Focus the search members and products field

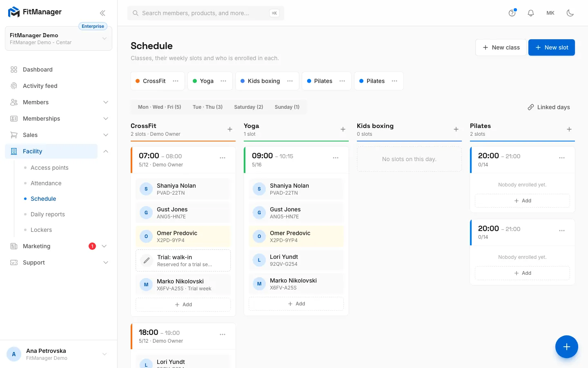coord(206,13)
